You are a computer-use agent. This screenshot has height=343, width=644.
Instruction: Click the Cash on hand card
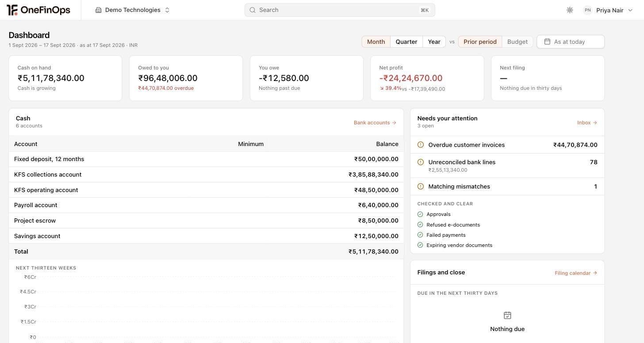65,78
